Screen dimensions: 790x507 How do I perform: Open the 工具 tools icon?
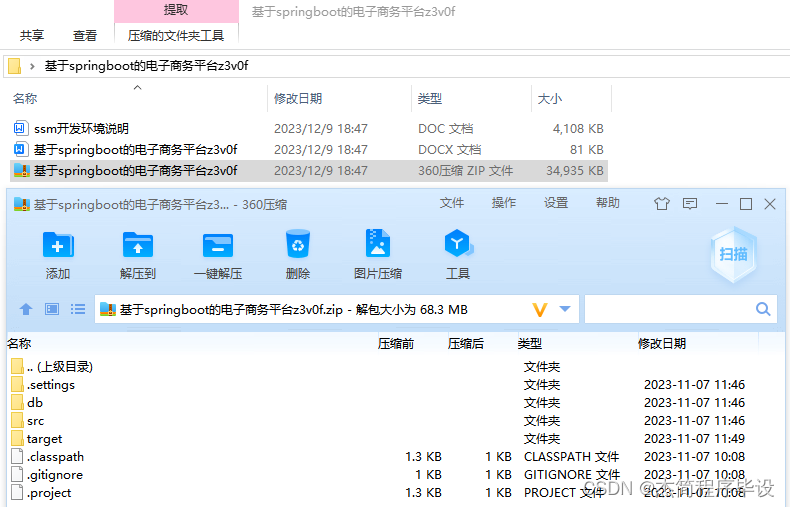click(457, 244)
